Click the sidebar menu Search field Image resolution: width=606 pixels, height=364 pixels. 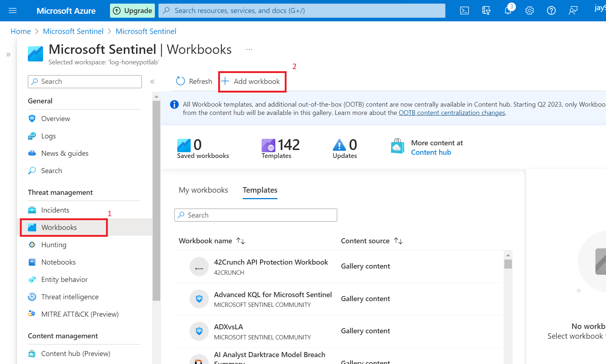[x=85, y=82]
